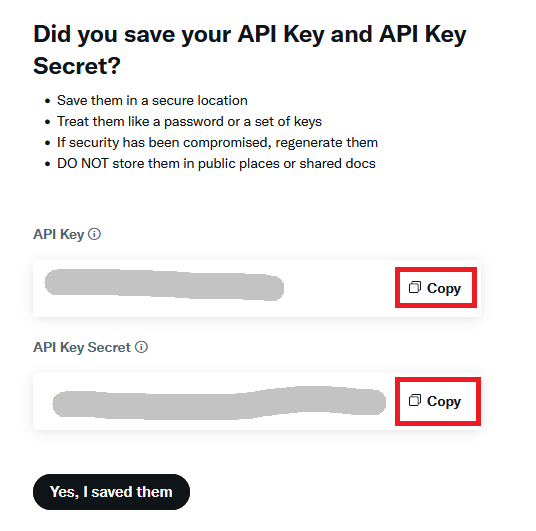Click empty space inside the API Key box
The image size is (536, 531).
[x=338, y=288]
